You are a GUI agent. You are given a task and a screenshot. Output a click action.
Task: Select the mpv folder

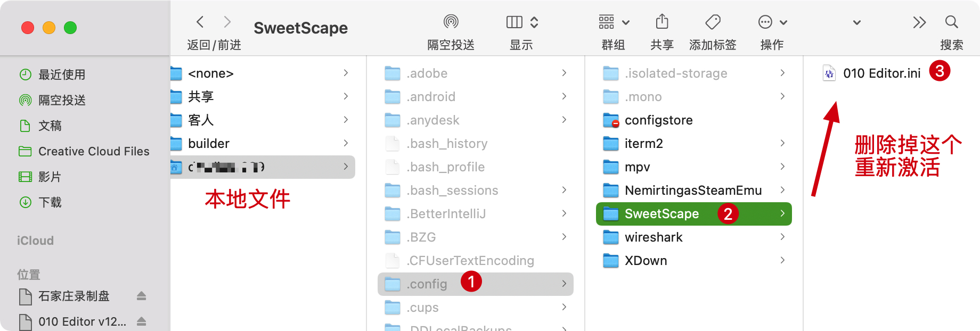coord(693,167)
